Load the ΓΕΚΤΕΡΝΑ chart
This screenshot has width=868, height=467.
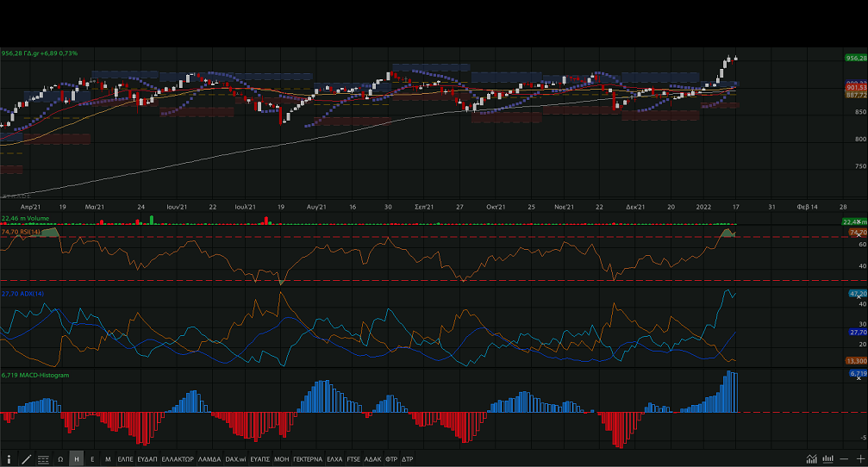308,459
